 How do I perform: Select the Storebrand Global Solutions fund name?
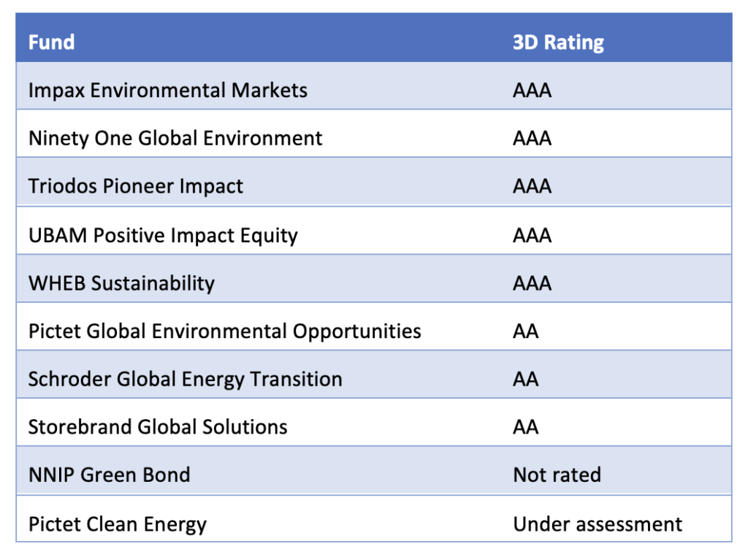(x=158, y=427)
